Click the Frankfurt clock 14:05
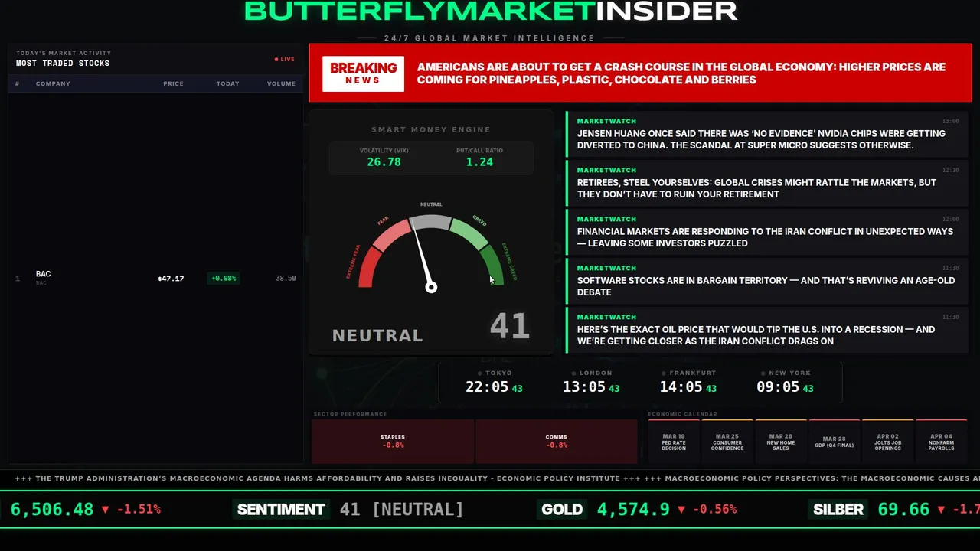 [681, 387]
